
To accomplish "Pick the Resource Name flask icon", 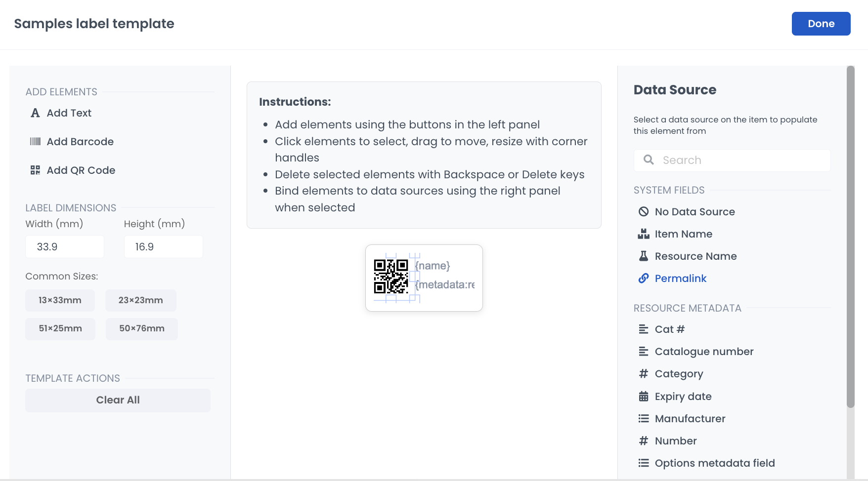I will tap(643, 256).
